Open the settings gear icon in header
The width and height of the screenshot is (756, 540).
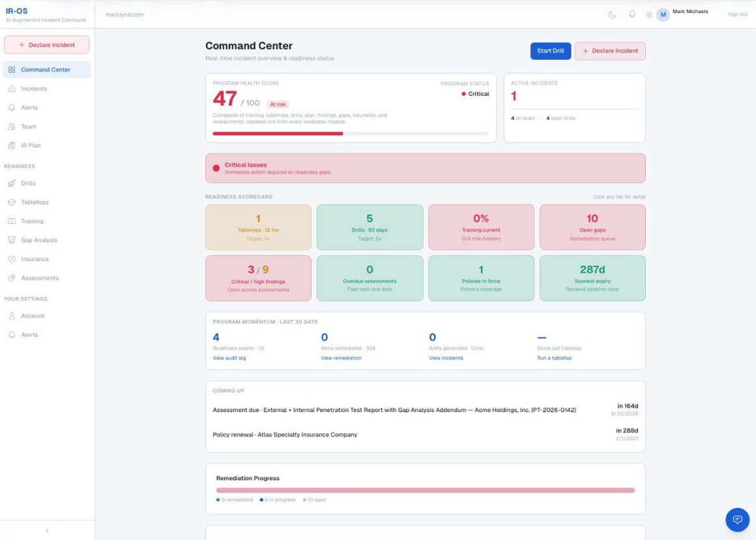pyautogui.click(x=649, y=14)
